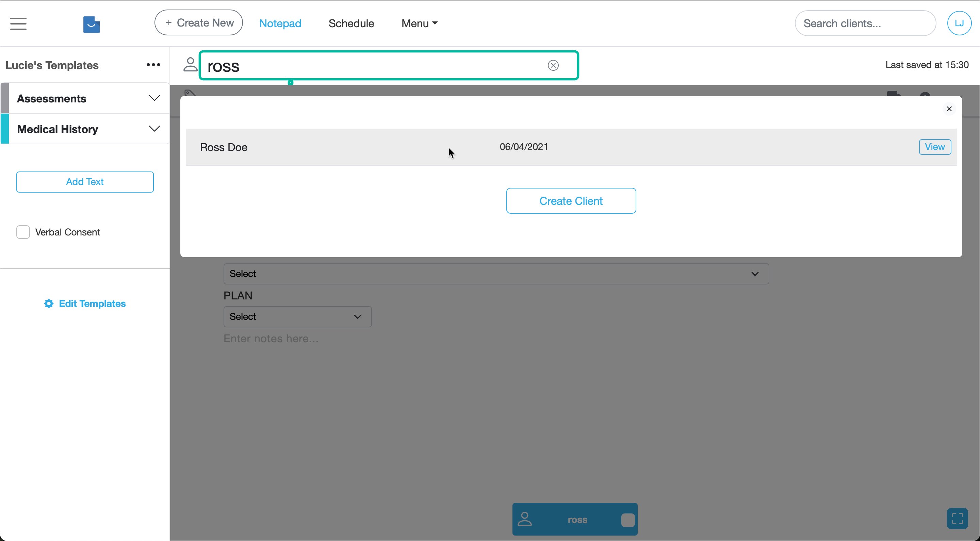The width and height of the screenshot is (980, 541).
Task: Click the person icon in ross bar
Action: [x=525, y=519]
